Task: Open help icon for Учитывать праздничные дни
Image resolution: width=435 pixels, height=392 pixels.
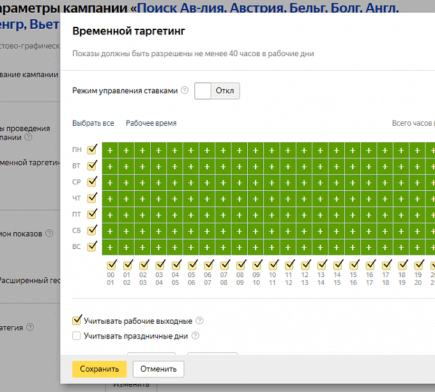Action: point(196,335)
